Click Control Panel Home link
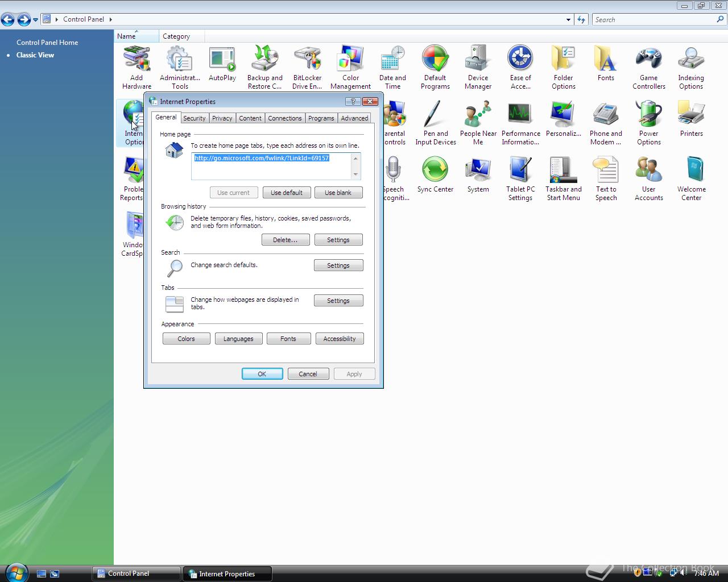This screenshot has width=728, height=582. (47, 43)
